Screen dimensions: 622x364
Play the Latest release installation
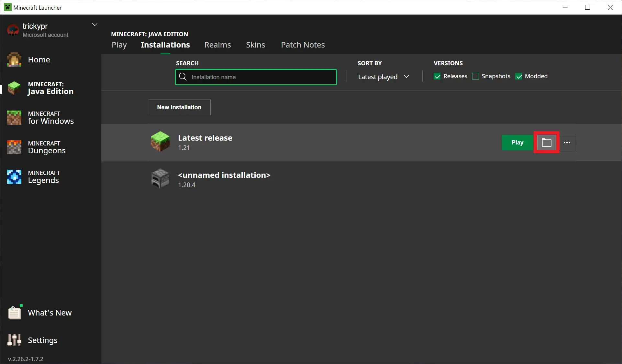click(x=517, y=143)
